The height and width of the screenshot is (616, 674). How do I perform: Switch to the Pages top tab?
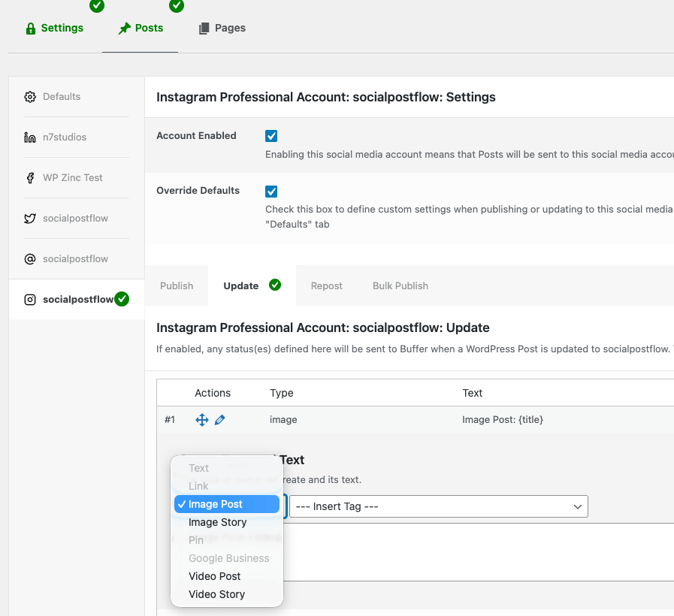(222, 29)
